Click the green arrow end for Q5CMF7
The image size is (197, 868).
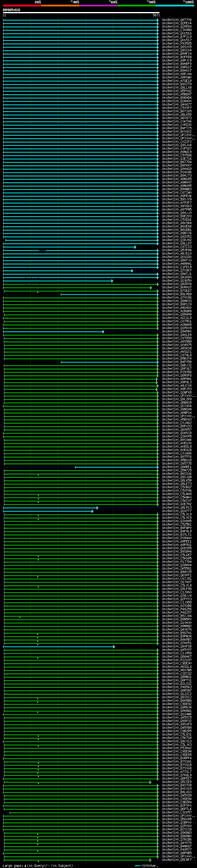click(x=150, y=860)
